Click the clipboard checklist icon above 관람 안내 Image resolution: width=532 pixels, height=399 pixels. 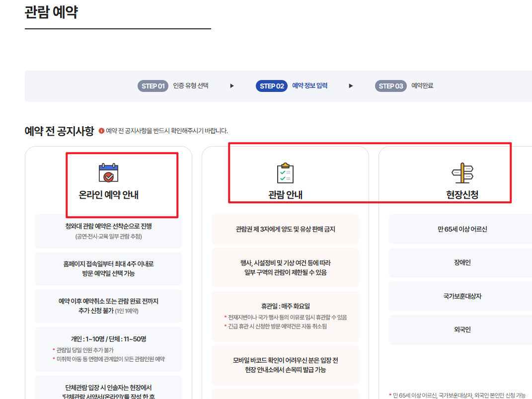[x=285, y=173]
